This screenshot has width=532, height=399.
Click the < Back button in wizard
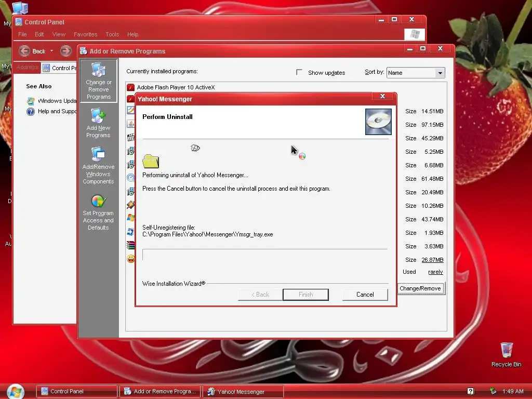[260, 295]
